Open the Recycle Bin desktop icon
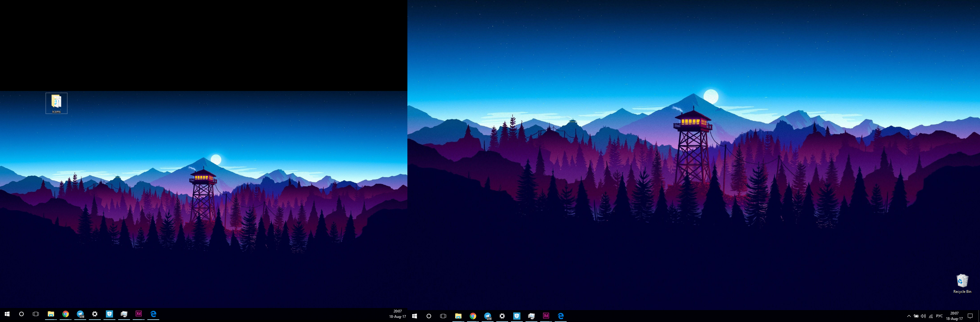 click(x=962, y=284)
